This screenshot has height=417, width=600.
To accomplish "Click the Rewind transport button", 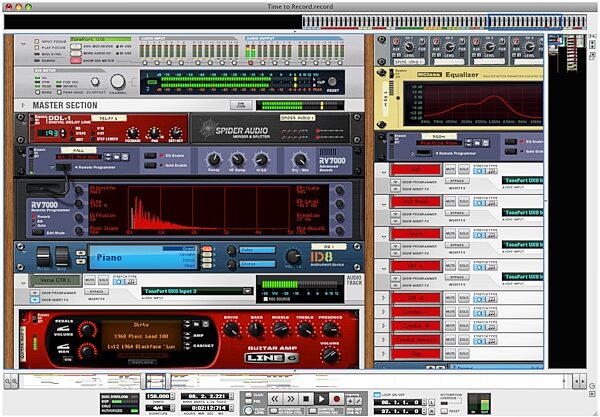I will pyautogui.click(x=275, y=399).
